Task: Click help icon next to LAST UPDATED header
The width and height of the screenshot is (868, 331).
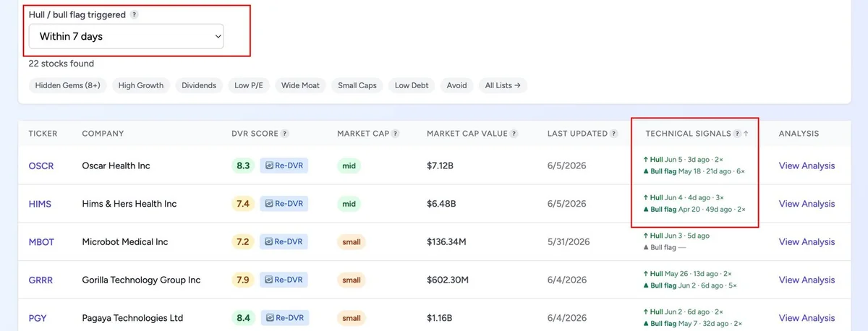Action: tap(613, 134)
